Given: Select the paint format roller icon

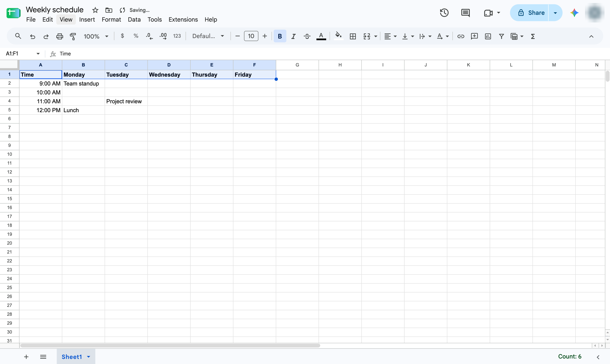Looking at the screenshot, I should [73, 36].
